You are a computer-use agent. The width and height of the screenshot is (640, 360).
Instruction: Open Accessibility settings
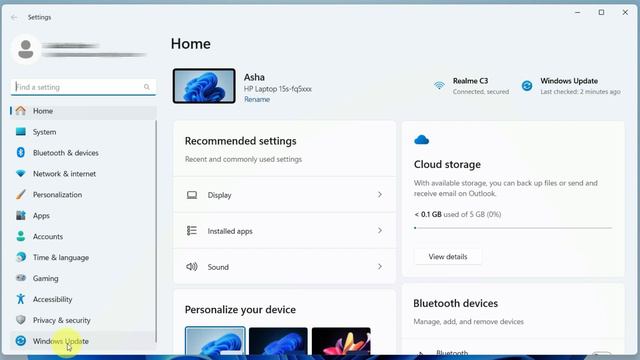coord(83,299)
